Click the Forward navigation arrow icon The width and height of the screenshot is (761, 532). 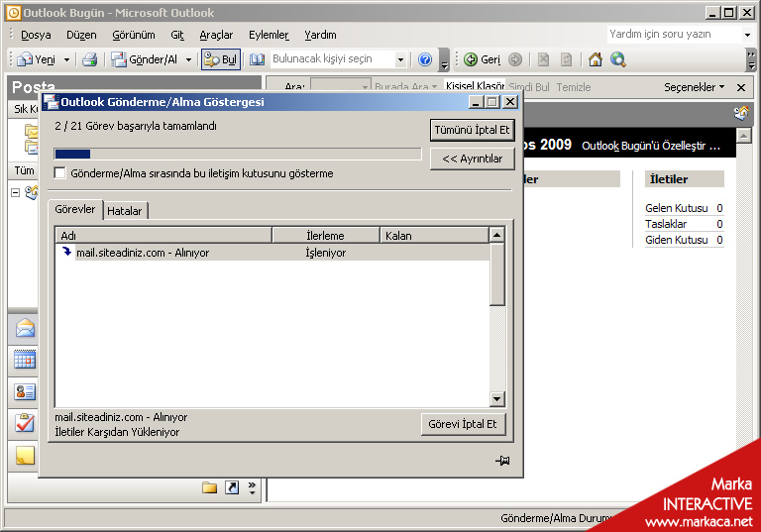point(515,59)
